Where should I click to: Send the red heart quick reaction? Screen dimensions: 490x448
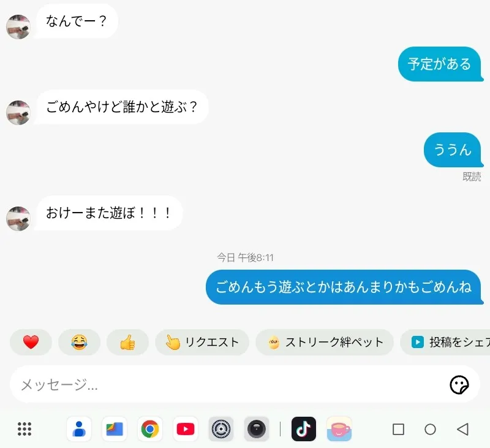click(x=31, y=342)
